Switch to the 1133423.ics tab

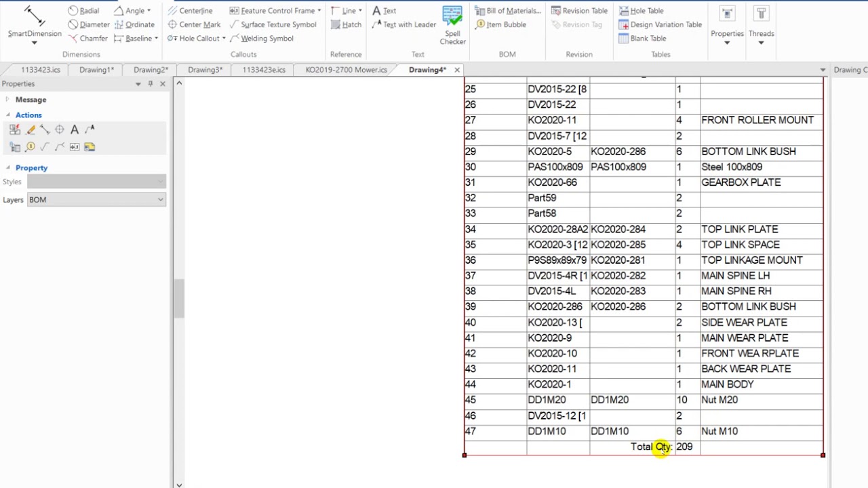click(x=41, y=70)
